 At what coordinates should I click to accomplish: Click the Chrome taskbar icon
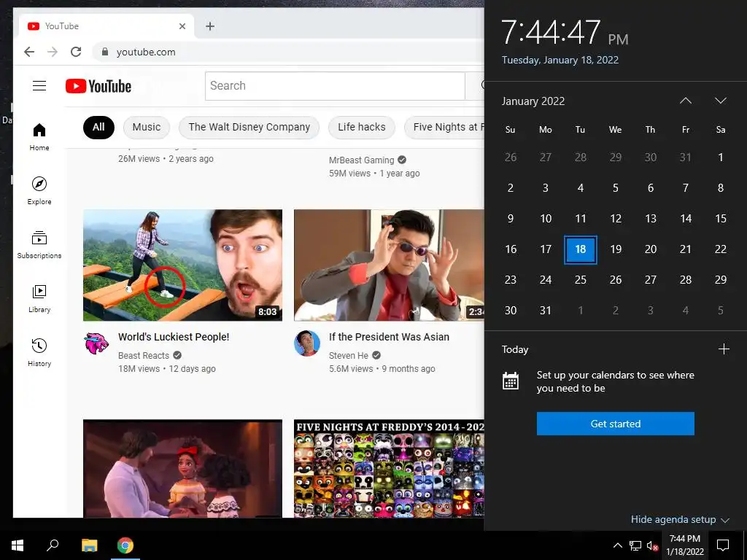[125, 545]
